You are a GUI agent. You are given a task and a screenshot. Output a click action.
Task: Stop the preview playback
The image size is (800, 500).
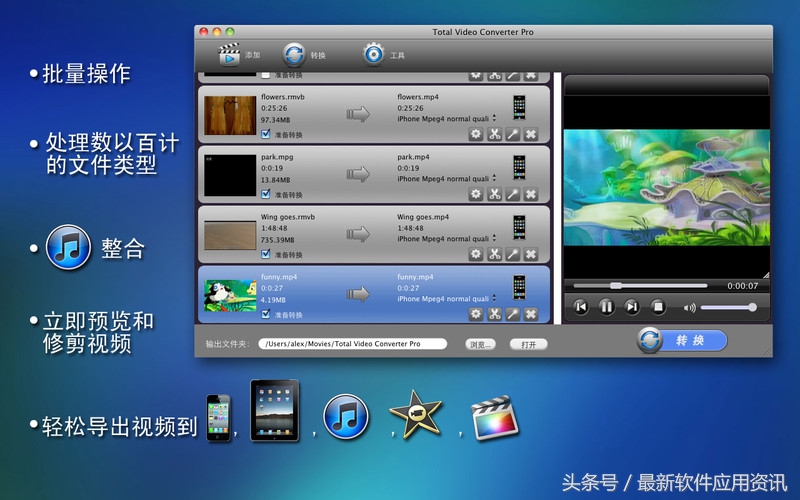pos(658,307)
